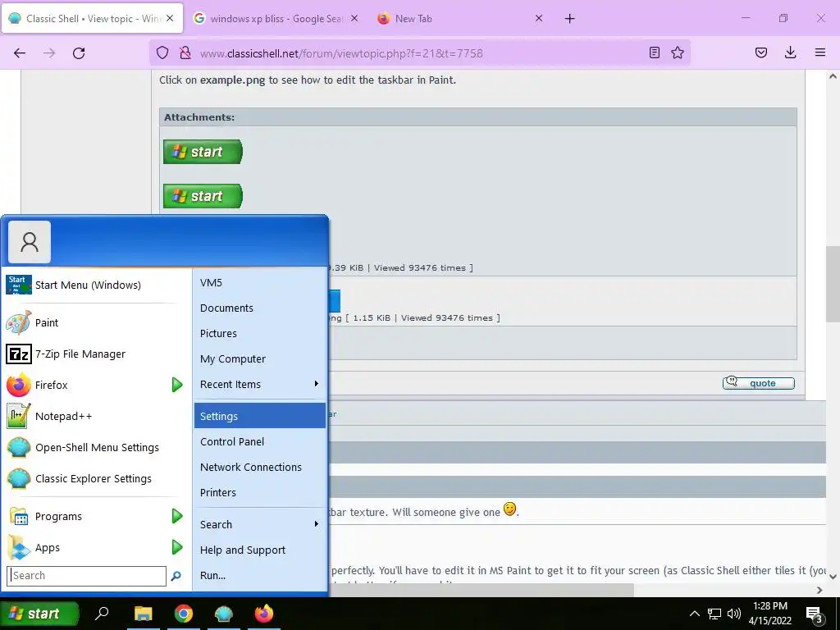The image size is (840, 630).
Task: Focus the start menu Search box
Action: point(87,576)
